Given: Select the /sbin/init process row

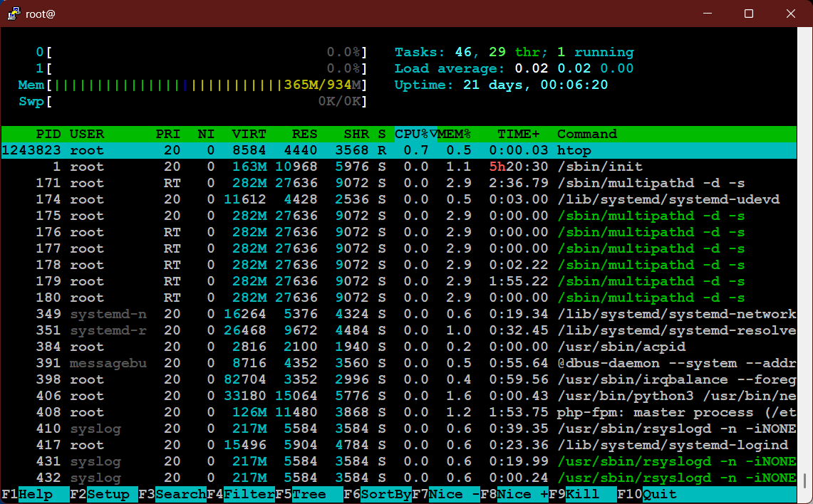Looking at the screenshot, I should [x=399, y=167].
